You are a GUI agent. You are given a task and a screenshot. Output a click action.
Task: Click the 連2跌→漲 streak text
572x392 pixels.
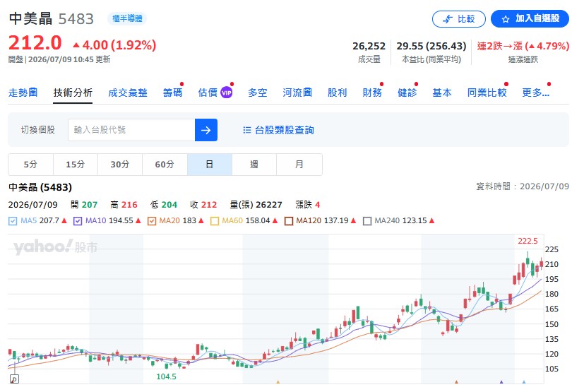click(500, 46)
